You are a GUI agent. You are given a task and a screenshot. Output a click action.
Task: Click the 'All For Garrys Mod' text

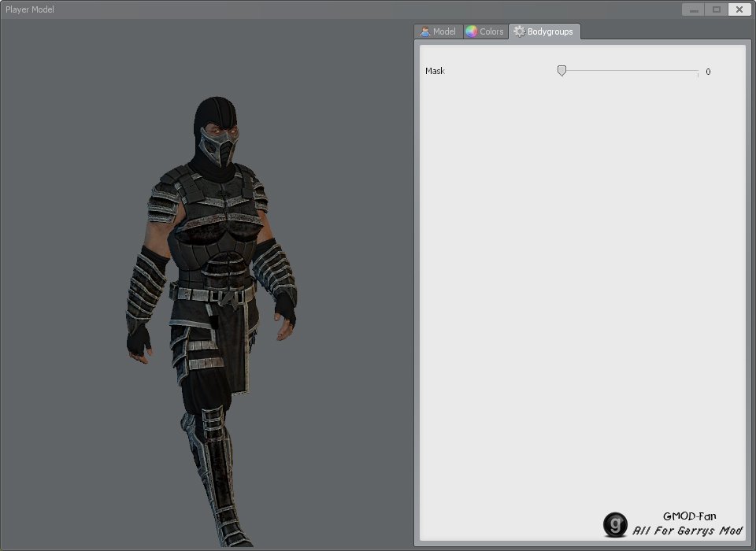point(687,531)
